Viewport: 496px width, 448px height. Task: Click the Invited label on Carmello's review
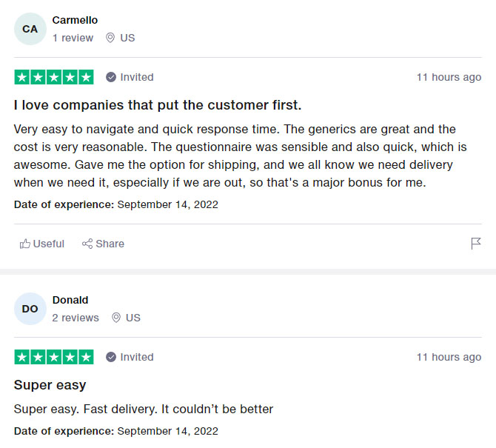137,77
